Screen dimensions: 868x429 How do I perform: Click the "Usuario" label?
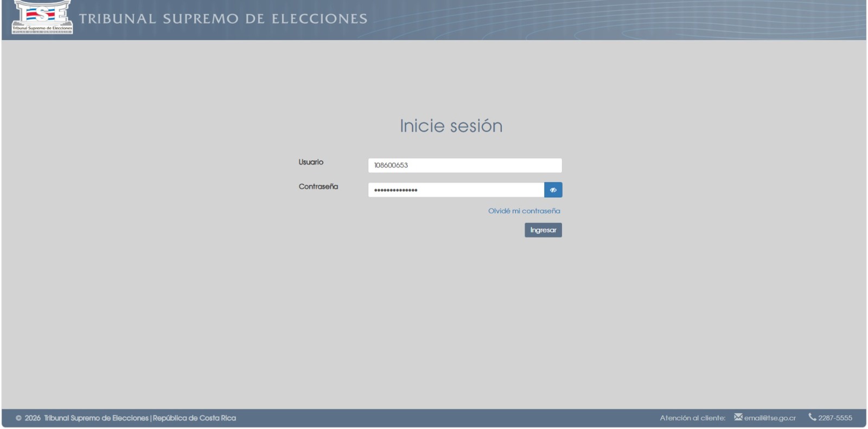pyautogui.click(x=311, y=162)
